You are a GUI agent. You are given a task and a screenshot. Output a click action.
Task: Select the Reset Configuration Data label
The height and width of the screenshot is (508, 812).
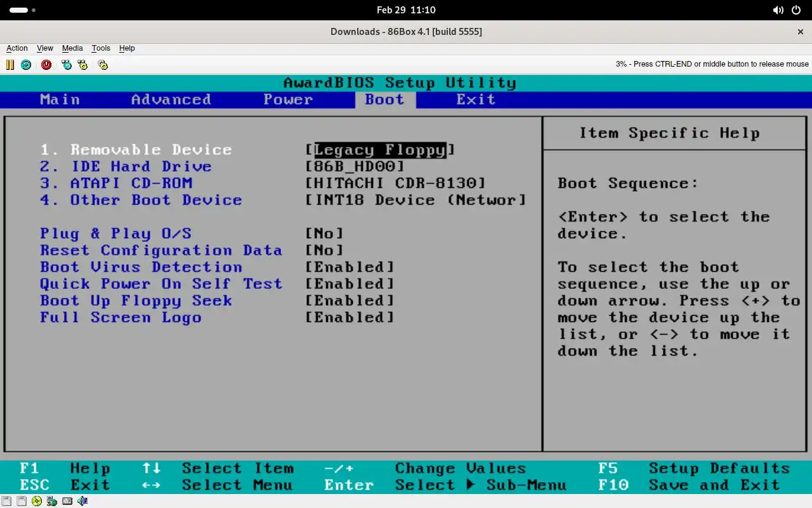(x=161, y=250)
